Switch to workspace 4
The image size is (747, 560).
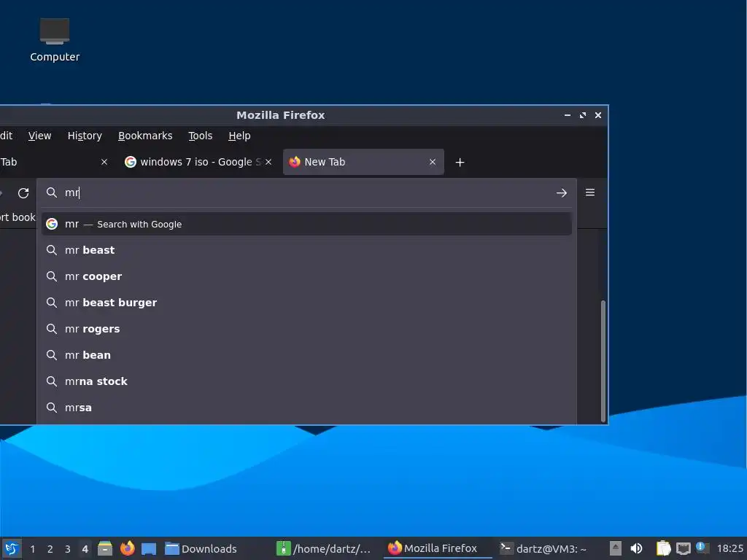pos(85,549)
